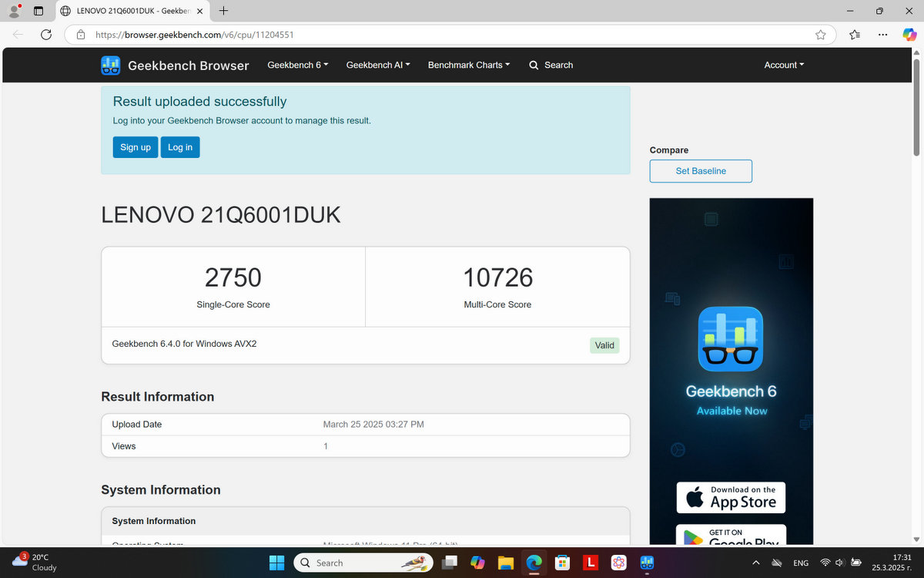Expand the Geekbench AI dropdown menu
Image resolution: width=924 pixels, height=578 pixels.
(x=377, y=66)
